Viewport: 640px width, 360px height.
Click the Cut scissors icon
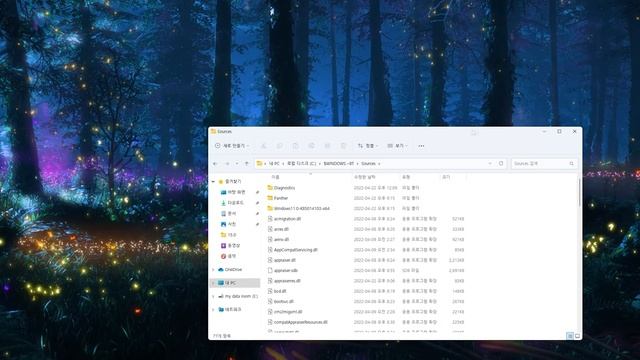(264, 146)
